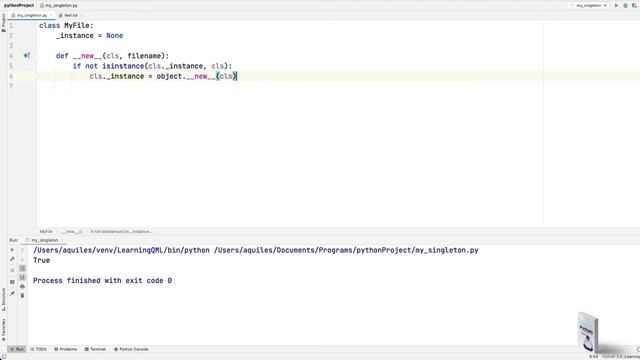Viewport: 640px width, 360px height.
Task: Start debugging with the Debug bug icon
Action: tap(625, 5)
